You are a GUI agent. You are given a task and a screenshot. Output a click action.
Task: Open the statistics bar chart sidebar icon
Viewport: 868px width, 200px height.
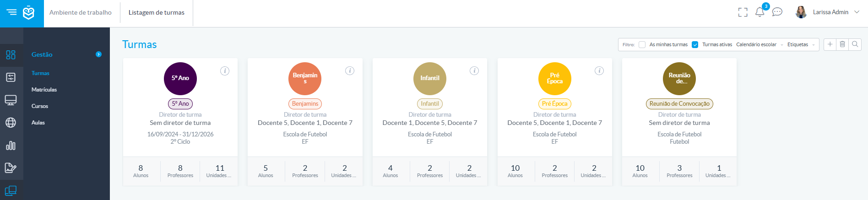pos(11,146)
